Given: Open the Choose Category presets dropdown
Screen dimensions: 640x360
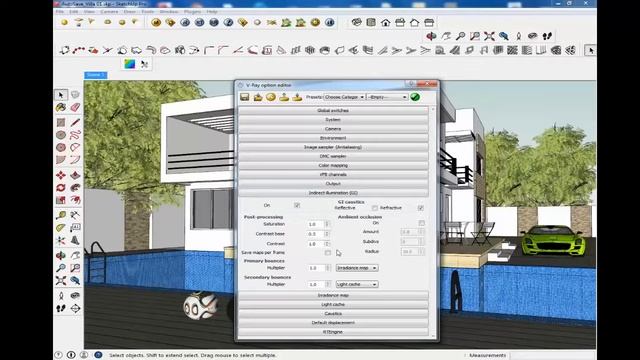Looking at the screenshot, I should pos(344,97).
